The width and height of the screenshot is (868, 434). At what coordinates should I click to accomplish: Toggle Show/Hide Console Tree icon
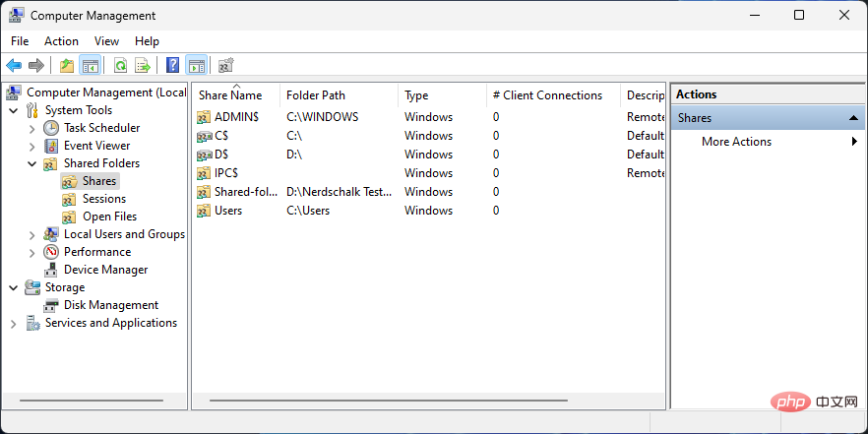90,66
